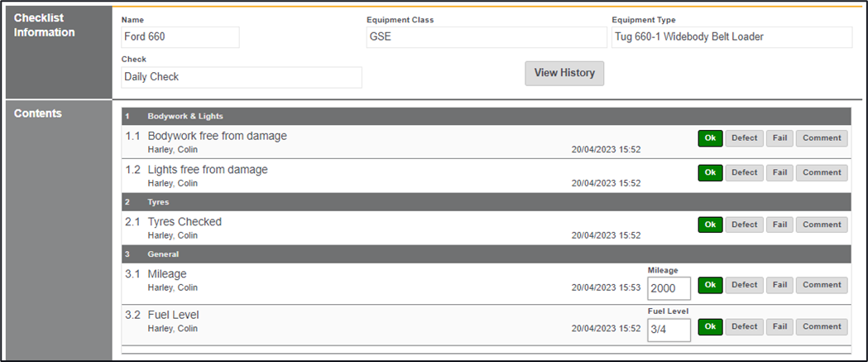Mark Lights free from damage as Fail

click(779, 172)
